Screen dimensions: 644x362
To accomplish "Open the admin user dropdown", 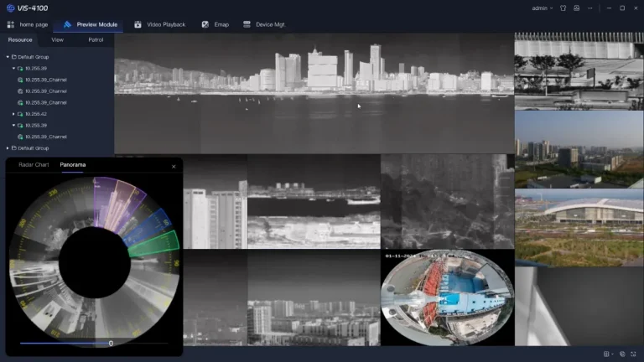I will pos(543,8).
